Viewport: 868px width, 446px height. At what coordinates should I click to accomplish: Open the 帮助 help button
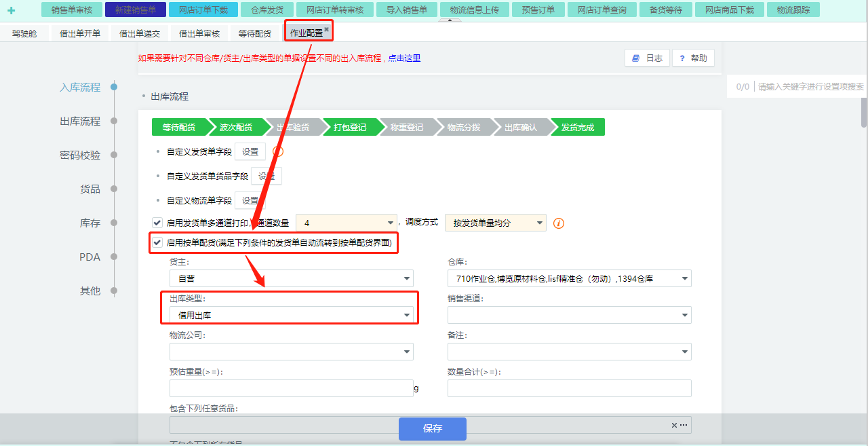pyautogui.click(x=693, y=58)
